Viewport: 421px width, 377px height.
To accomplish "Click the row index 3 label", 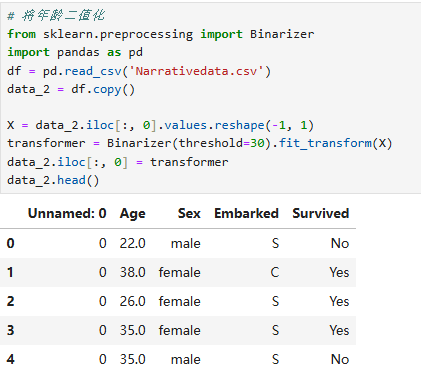I will point(10,330).
